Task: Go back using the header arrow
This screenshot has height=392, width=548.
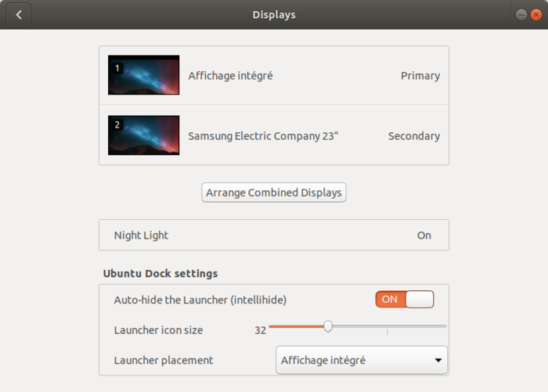Action: [x=19, y=15]
